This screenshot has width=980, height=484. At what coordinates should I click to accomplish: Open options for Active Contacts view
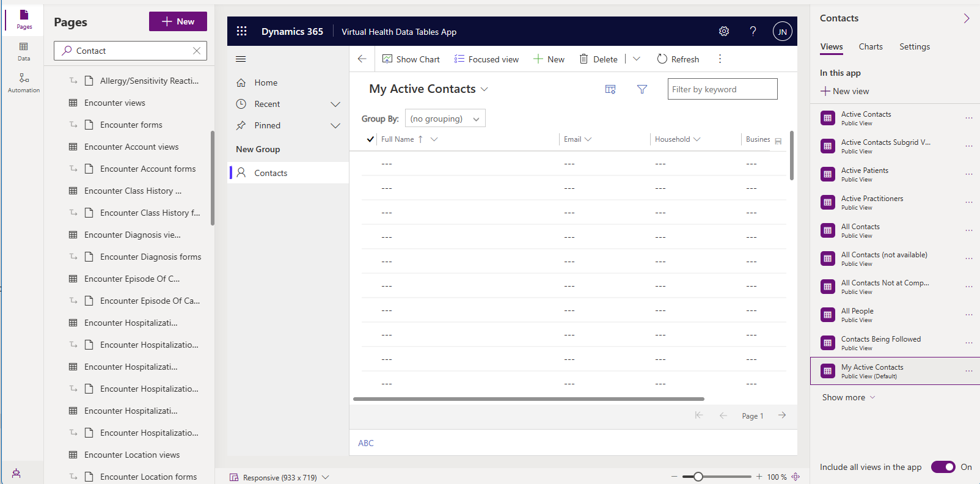pyautogui.click(x=969, y=118)
